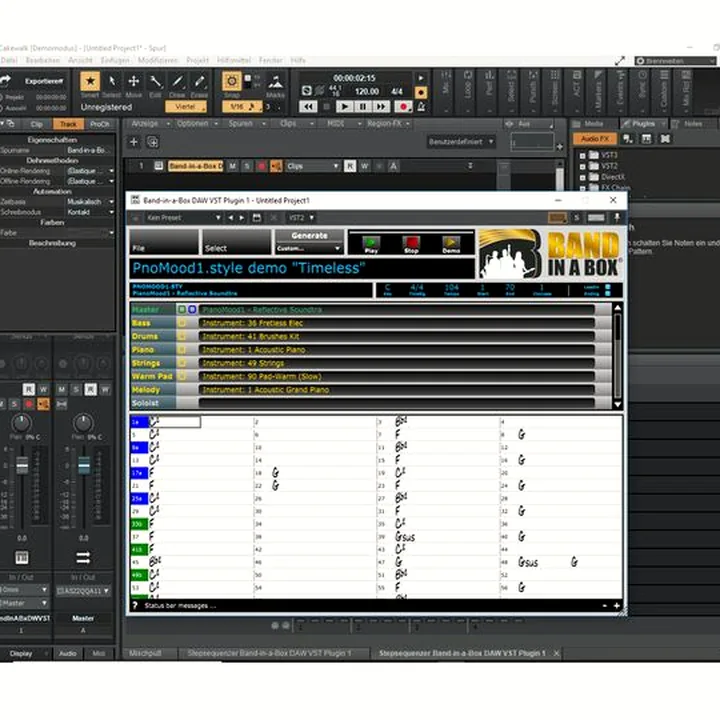
Task: Click the Marks tool icon
Action: 276,82
